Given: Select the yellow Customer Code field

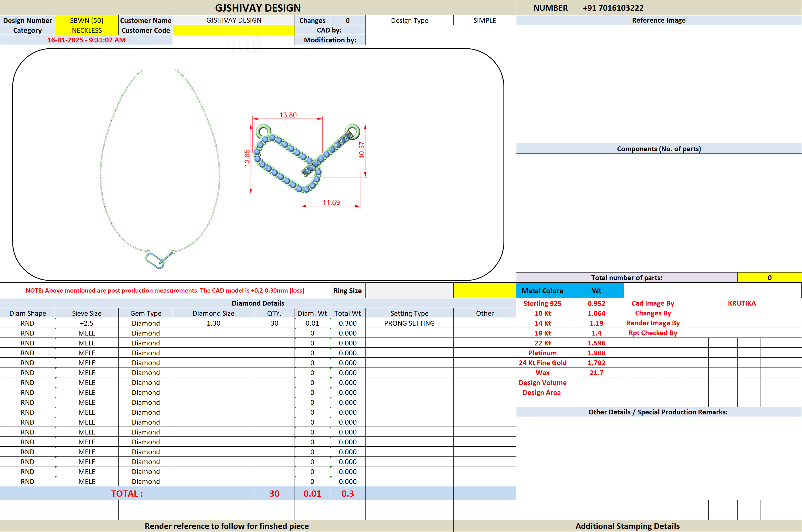Looking at the screenshot, I should coord(234,30).
